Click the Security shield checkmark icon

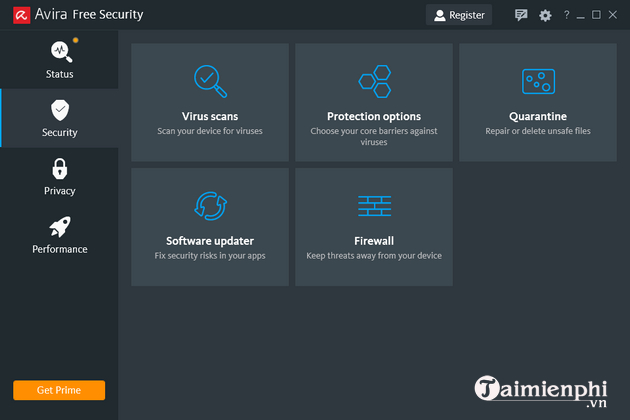click(x=60, y=110)
